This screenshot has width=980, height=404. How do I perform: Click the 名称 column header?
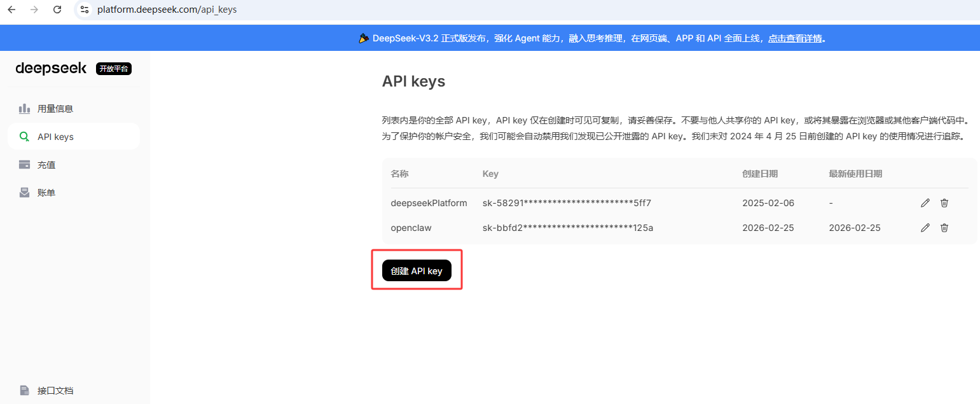click(399, 174)
